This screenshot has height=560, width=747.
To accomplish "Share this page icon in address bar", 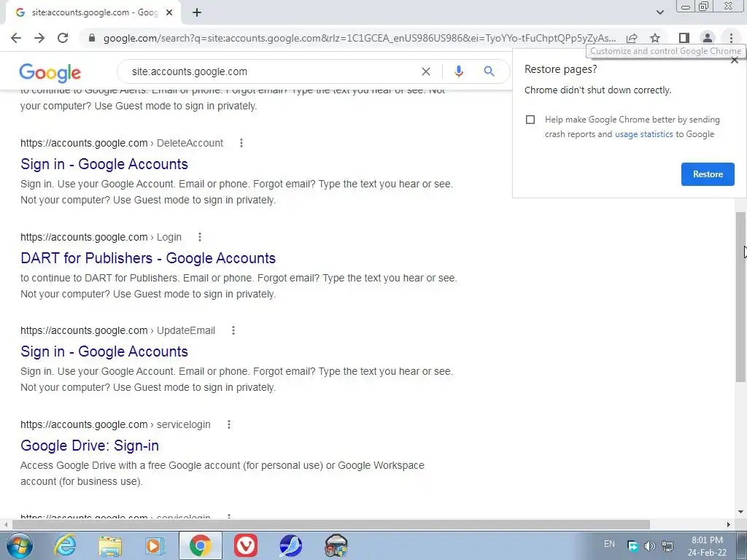I will (x=632, y=38).
